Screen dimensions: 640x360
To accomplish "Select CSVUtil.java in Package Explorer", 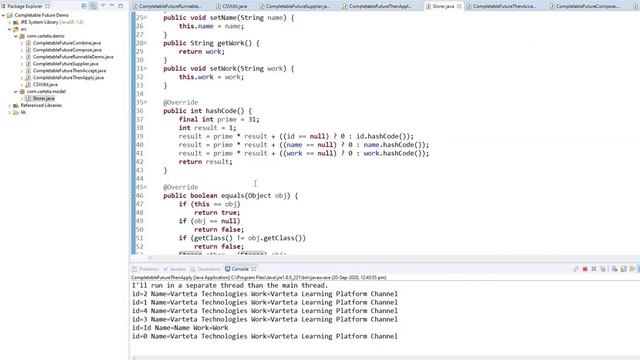I will point(45,84).
